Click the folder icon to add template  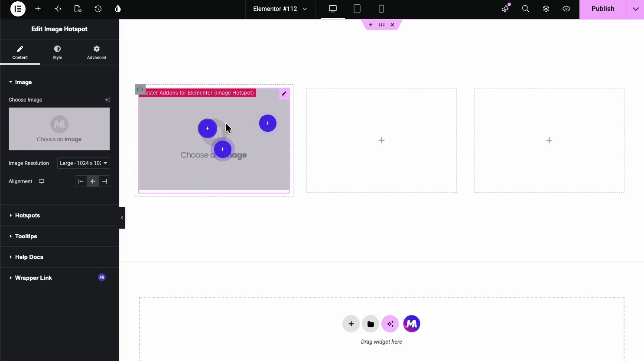pyautogui.click(x=371, y=324)
